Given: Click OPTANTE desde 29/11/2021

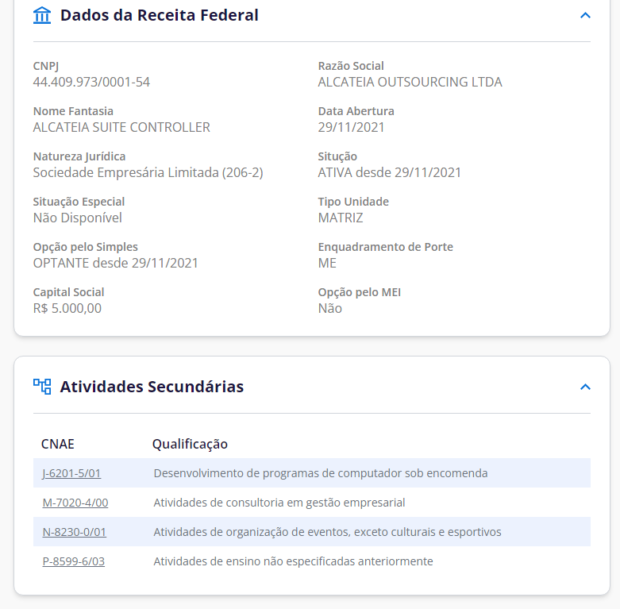Looking at the screenshot, I should pos(115,263).
